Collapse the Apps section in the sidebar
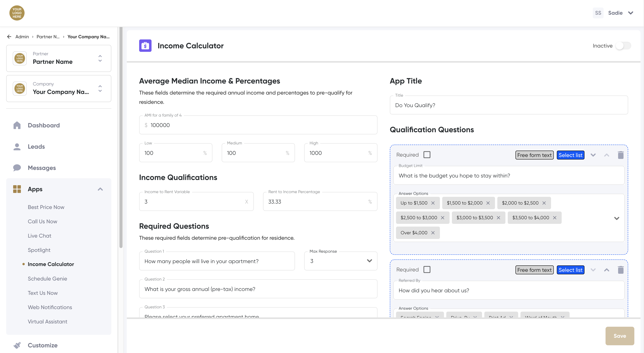 (100, 189)
